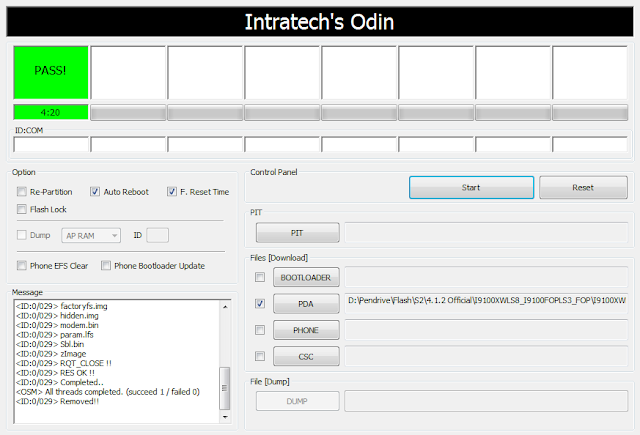Click the BOOTLOADER file path field
Screen dimensions: 640x435
(486, 277)
